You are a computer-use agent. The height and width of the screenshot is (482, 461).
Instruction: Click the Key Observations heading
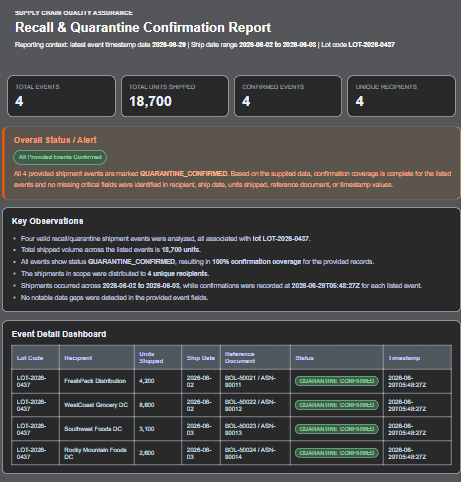pyautogui.click(x=47, y=221)
